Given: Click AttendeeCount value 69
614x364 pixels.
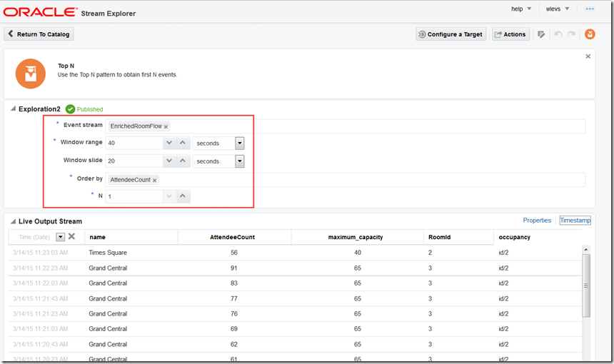Looking at the screenshot, I should click(233, 329).
